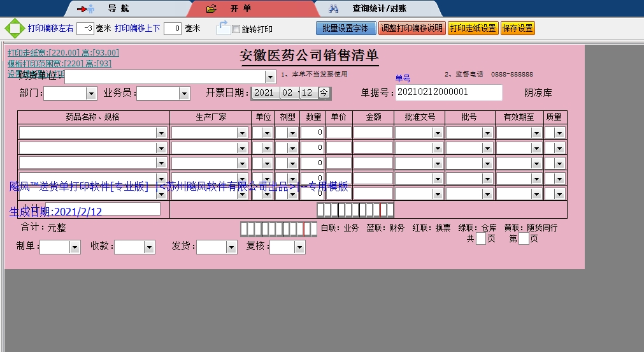
Task: Click the 打印走纸宽 paper size link
Action: (x=63, y=53)
